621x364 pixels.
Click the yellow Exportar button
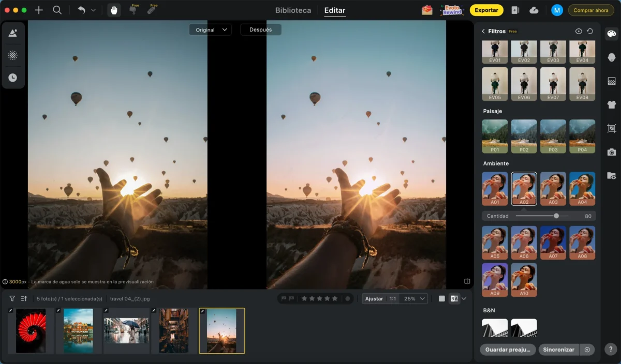486,10
